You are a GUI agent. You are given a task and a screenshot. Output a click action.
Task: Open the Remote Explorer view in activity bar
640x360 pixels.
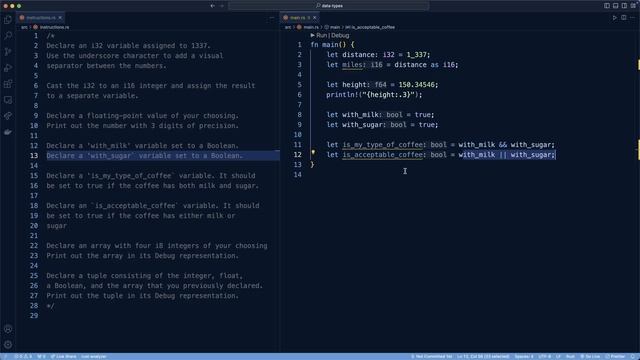(8, 100)
